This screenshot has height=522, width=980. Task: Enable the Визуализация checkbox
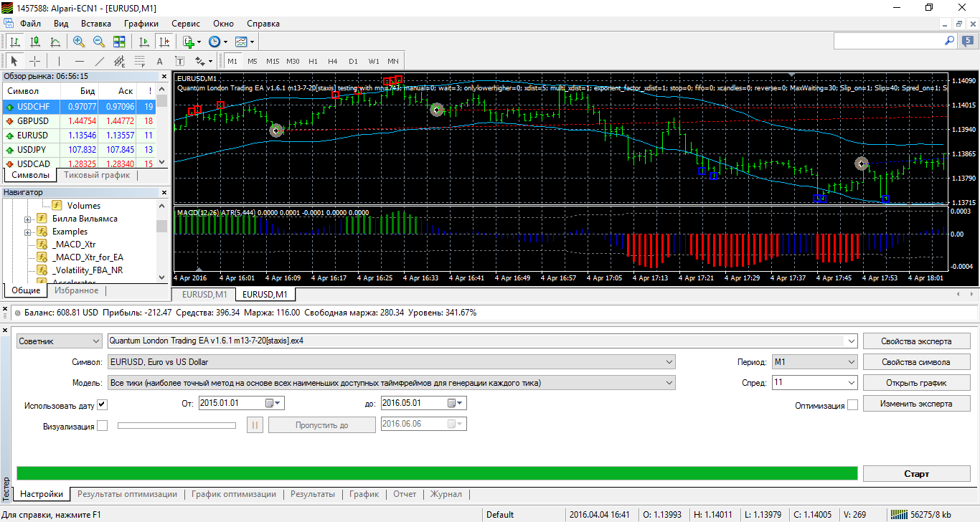click(102, 426)
